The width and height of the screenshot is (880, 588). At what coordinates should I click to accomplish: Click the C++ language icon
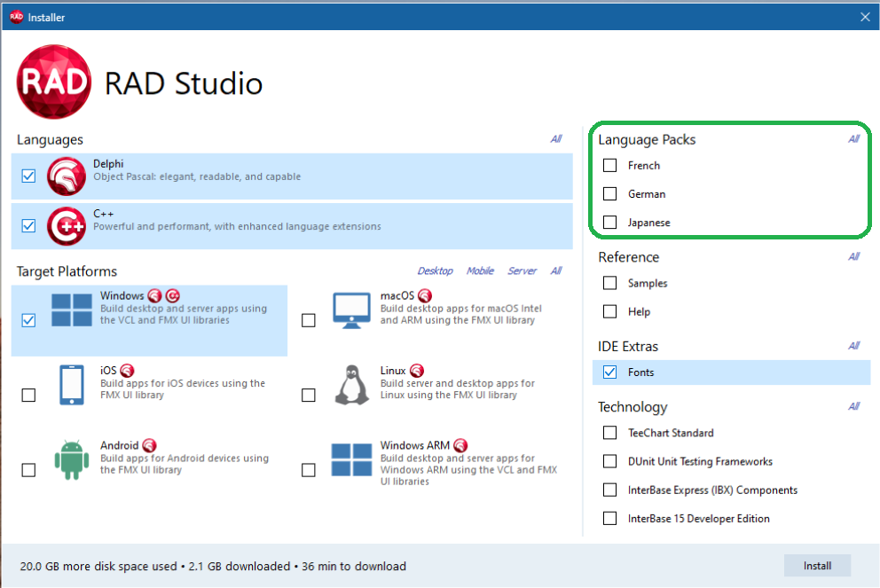67,226
